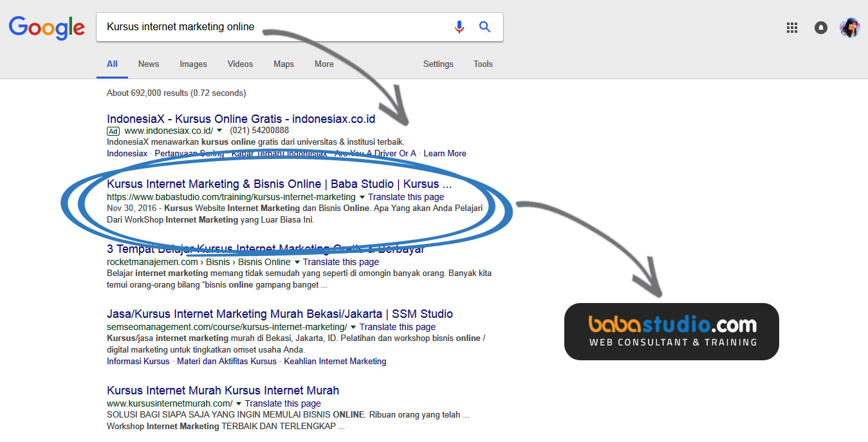Click the babastudio.com logo banner

672,331
